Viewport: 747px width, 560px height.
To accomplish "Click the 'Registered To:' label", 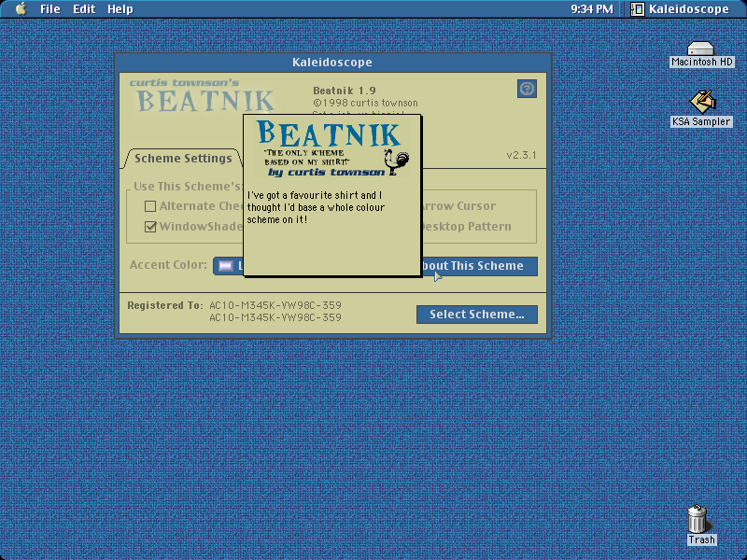I will click(165, 305).
